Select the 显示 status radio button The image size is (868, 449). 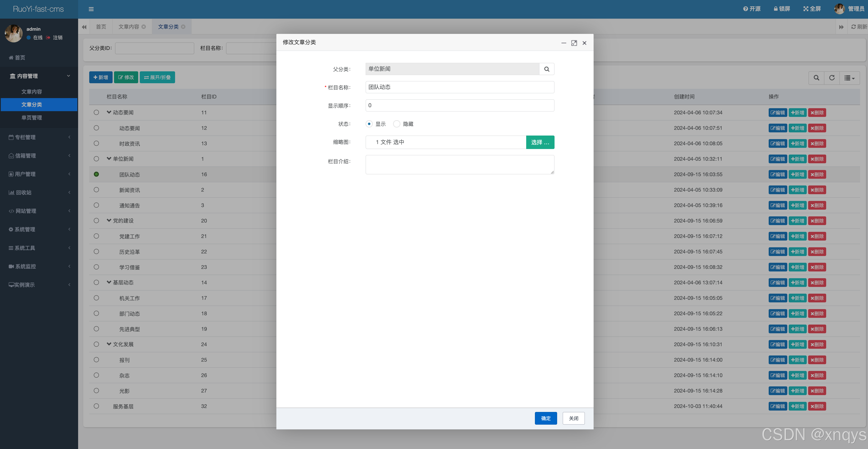(369, 124)
